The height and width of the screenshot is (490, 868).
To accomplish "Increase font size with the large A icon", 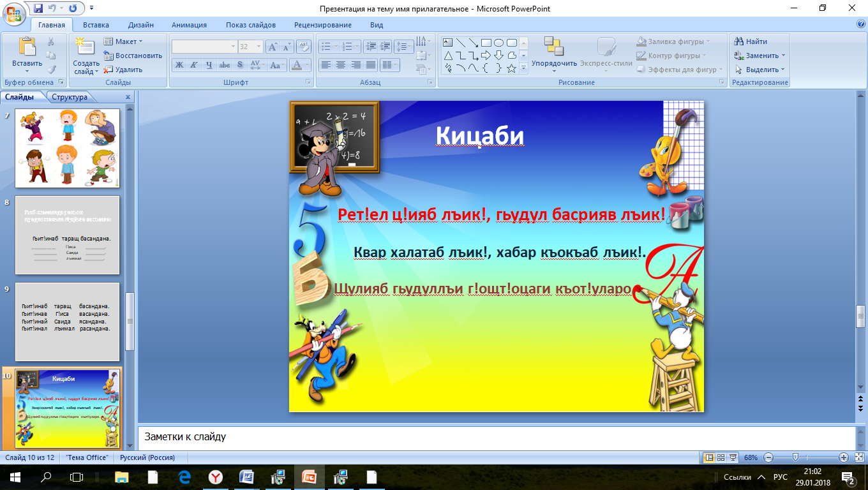I will point(273,47).
